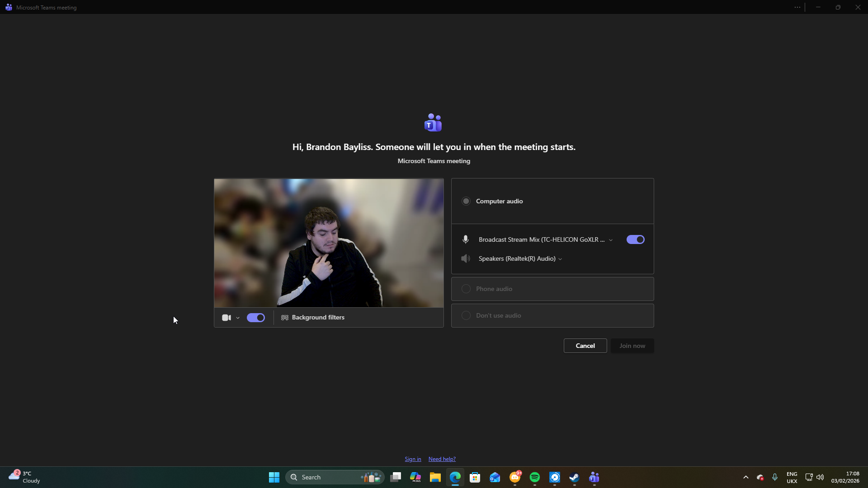
Task: Expand the Broadcast Stream Mix microphone dropdown
Action: (x=611, y=240)
